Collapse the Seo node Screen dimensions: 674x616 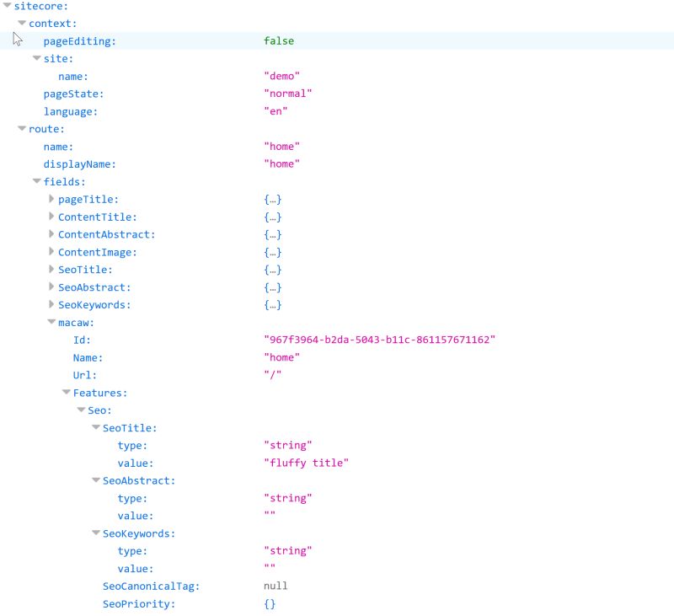coord(80,410)
